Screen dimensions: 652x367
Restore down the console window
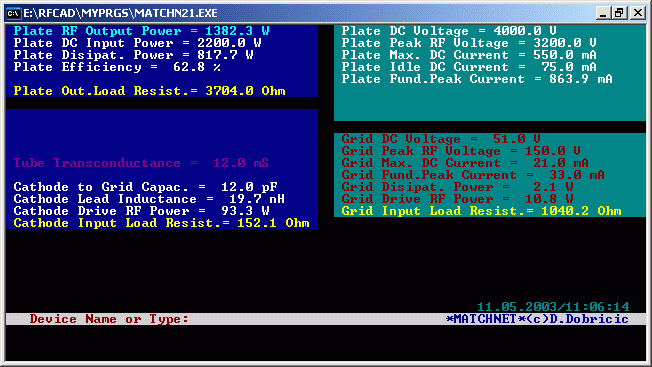tap(620, 13)
